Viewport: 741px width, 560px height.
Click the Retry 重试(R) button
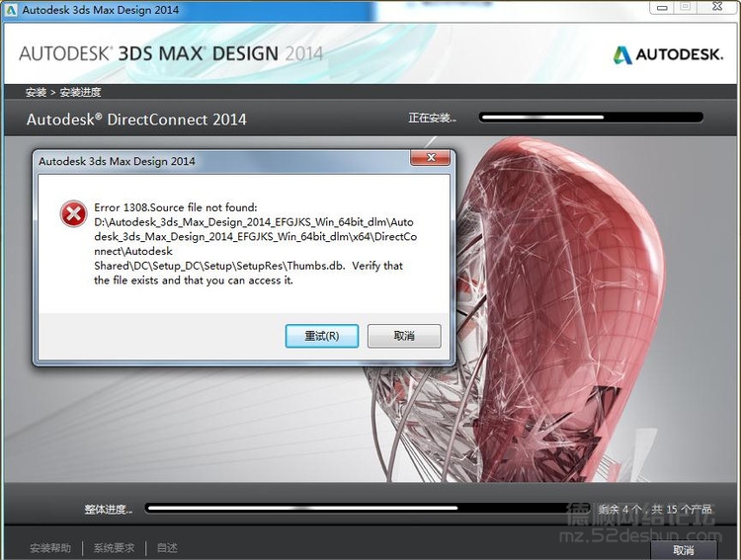(322, 336)
